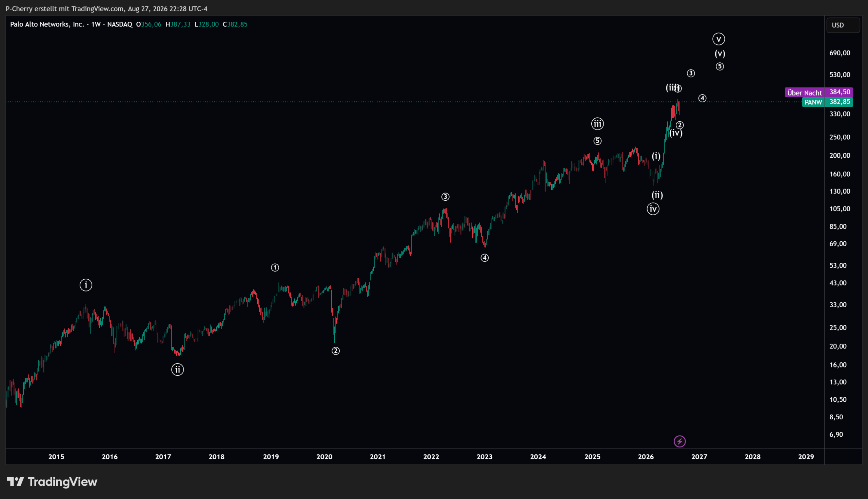Select the circled v wave label
Screen dimensions: 868x499
(718, 39)
